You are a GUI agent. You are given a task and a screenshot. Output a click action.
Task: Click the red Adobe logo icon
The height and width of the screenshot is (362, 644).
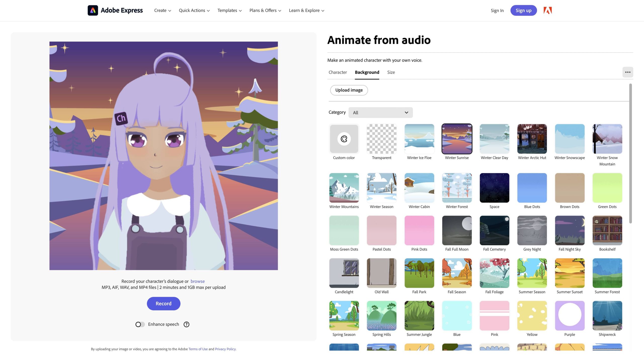547,10
